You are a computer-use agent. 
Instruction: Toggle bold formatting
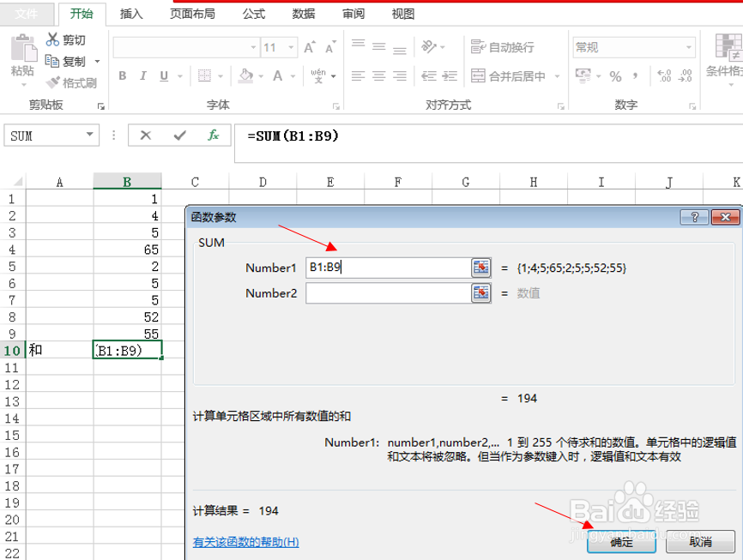121,76
